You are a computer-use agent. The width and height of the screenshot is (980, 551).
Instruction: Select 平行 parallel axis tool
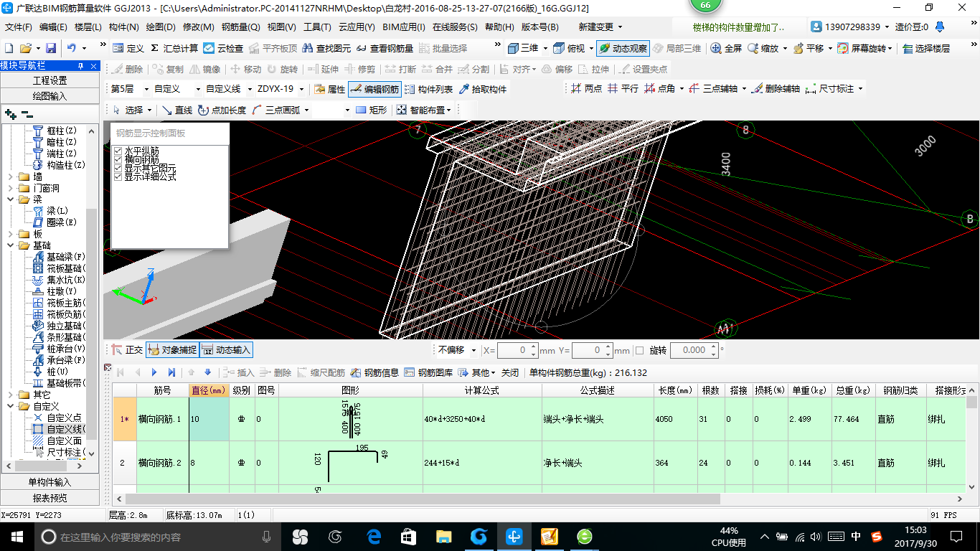pos(623,89)
